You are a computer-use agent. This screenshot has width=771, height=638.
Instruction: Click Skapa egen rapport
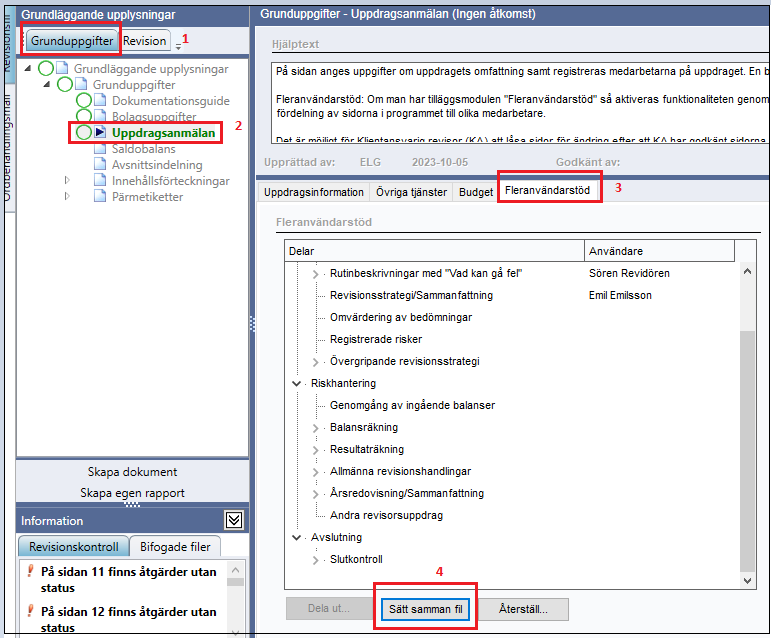132,493
